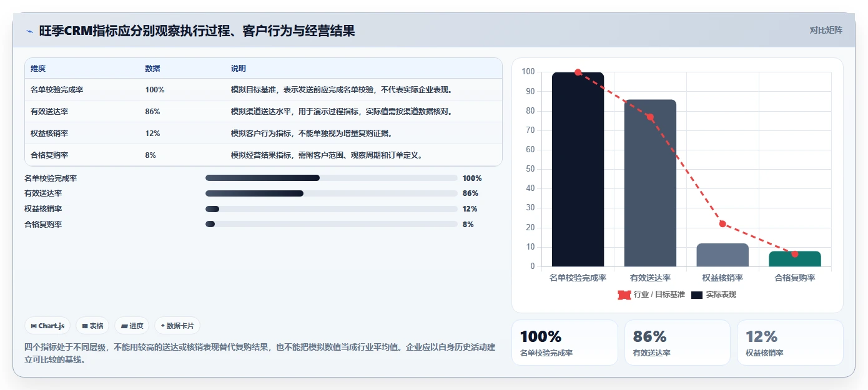Screen dimensions: 868x390
Task: Click the 12% cell in the table
Action: tap(153, 134)
